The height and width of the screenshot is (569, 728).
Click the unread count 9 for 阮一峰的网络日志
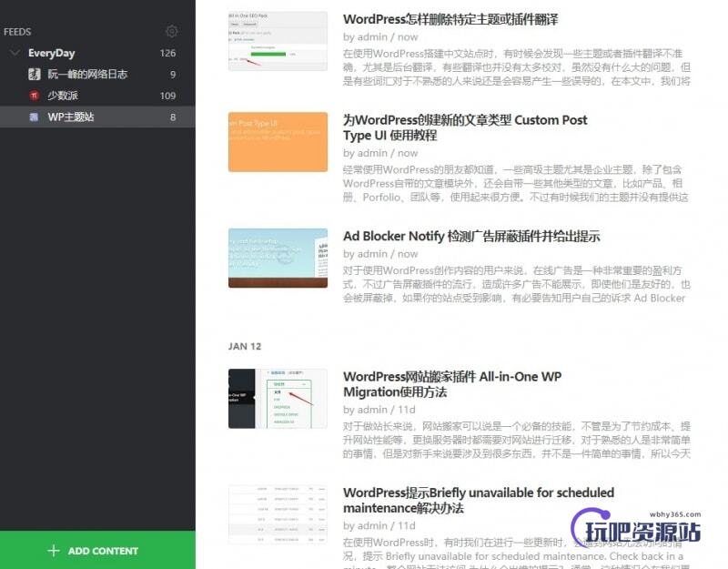click(x=173, y=75)
